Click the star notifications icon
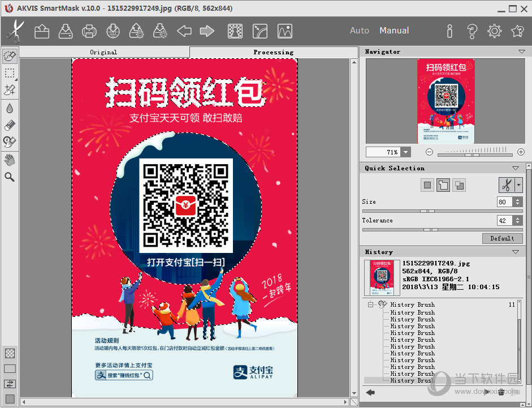Screen dimensions: 532x408 (x=517, y=31)
